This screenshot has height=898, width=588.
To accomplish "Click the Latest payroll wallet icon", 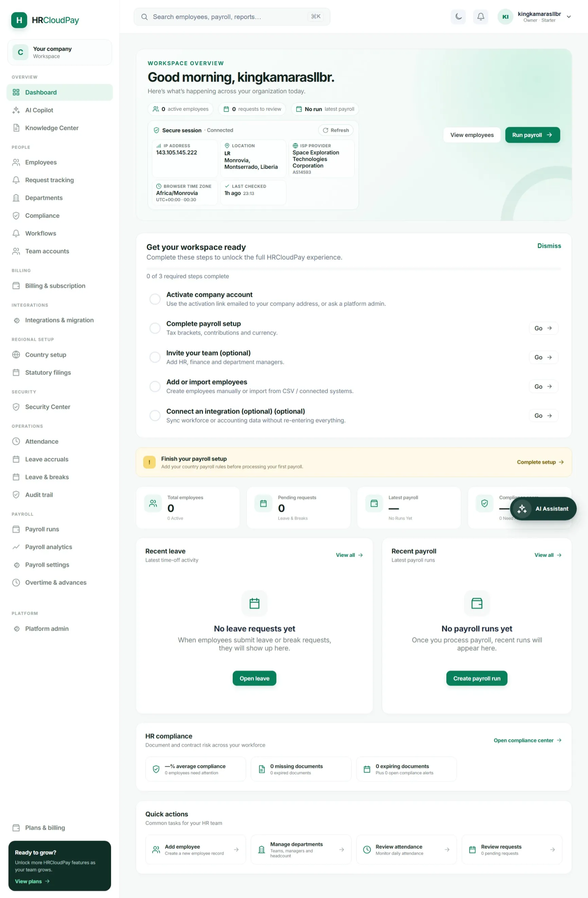I will click(x=374, y=503).
